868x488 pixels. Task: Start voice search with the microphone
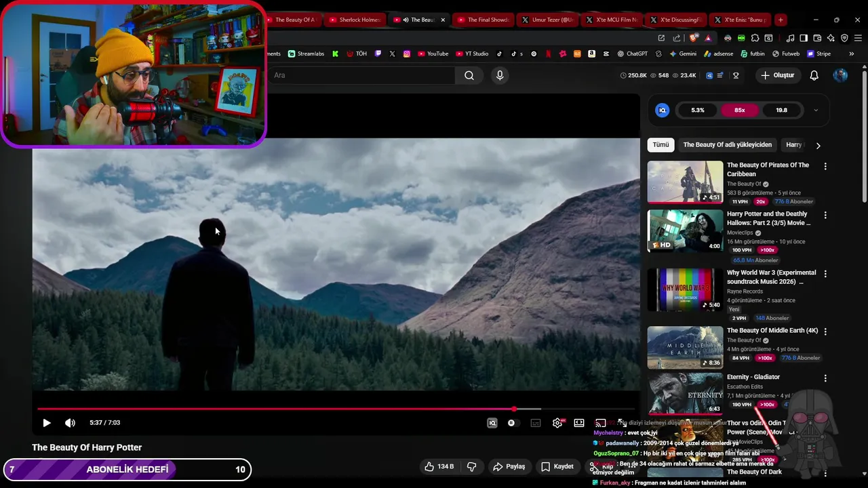coord(500,75)
